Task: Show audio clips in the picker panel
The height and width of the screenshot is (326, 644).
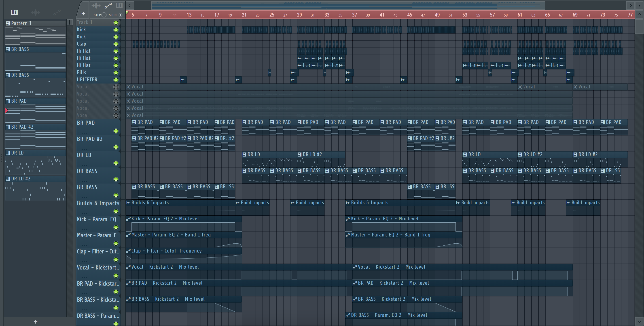Action: pyautogui.click(x=36, y=12)
